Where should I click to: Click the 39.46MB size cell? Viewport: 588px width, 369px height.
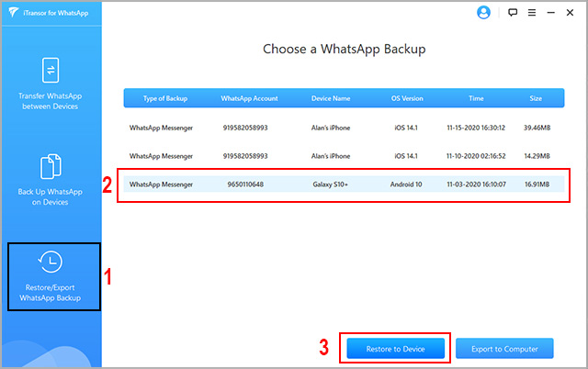pyautogui.click(x=537, y=128)
